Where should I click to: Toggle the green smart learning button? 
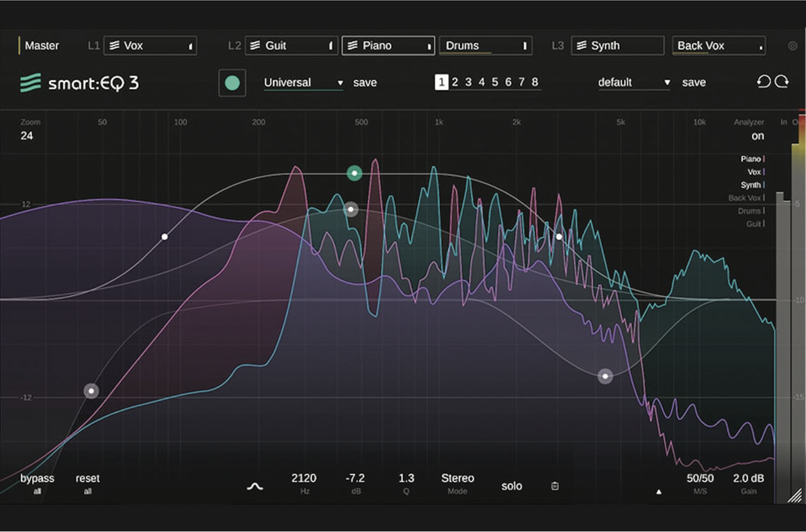point(232,83)
